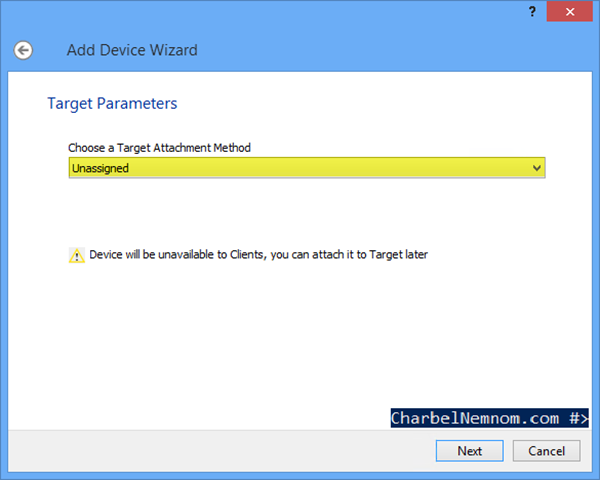The width and height of the screenshot is (600, 480).
Task: Click the Next button
Action: 470,451
